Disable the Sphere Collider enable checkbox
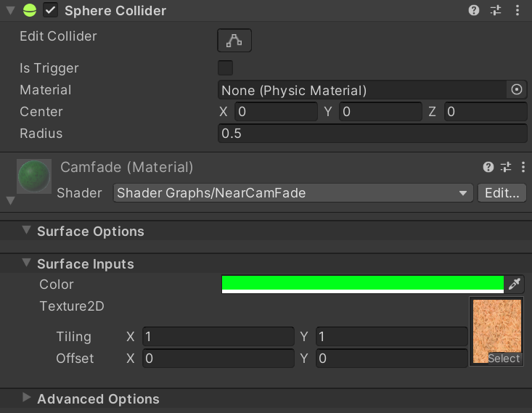This screenshot has width=532, height=413. coord(50,10)
